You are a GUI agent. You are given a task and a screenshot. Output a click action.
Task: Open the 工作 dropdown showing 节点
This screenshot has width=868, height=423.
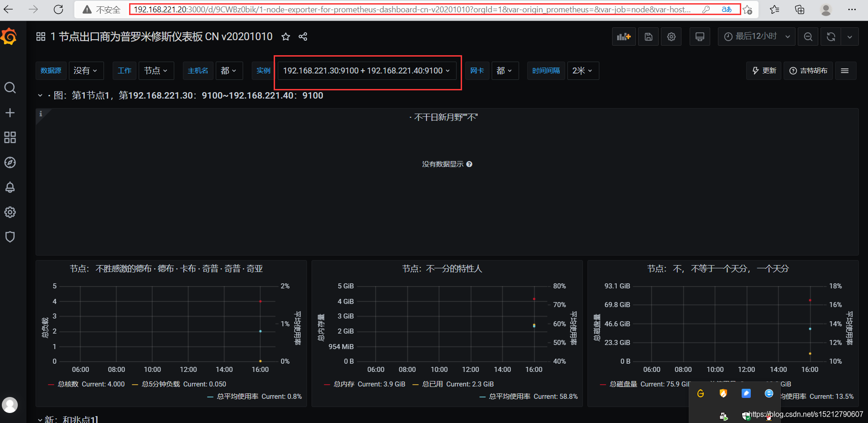pyautogui.click(x=156, y=71)
